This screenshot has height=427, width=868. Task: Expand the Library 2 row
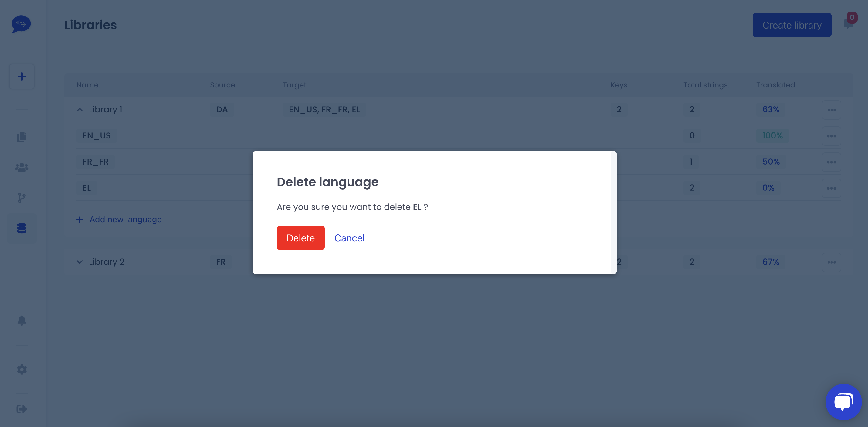point(80,262)
